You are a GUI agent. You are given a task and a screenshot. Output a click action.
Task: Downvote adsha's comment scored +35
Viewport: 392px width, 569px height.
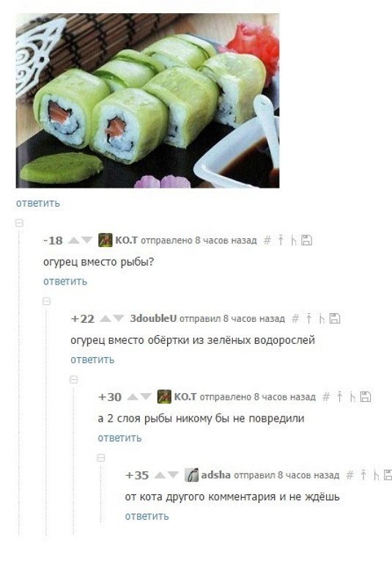(x=173, y=475)
